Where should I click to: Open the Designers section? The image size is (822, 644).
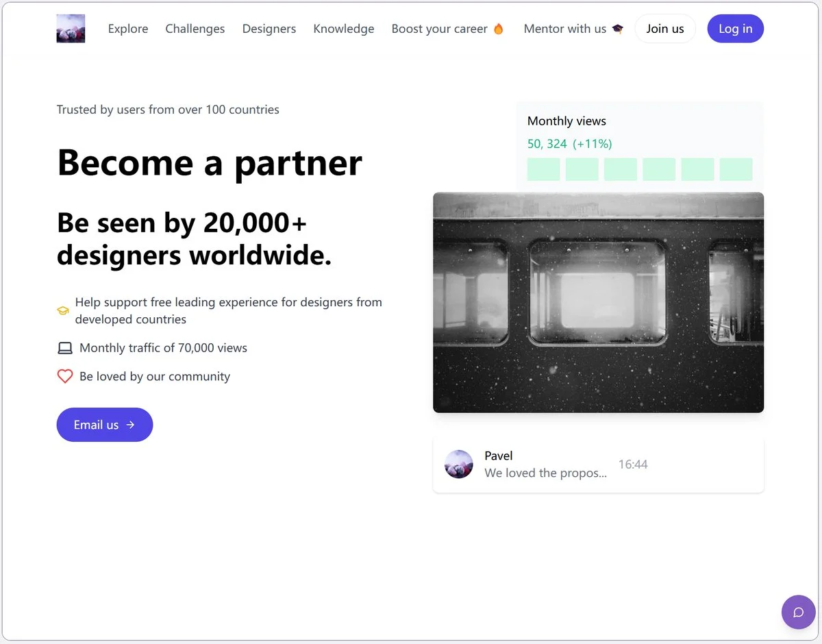pyautogui.click(x=269, y=29)
